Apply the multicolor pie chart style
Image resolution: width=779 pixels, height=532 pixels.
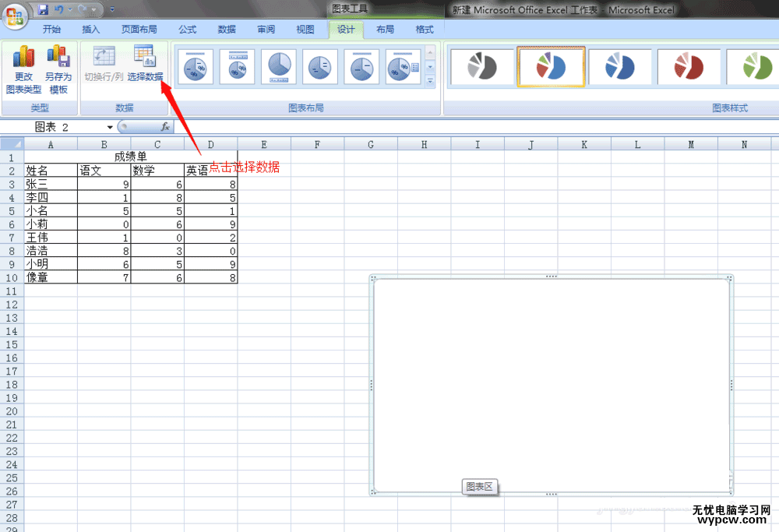pos(551,66)
